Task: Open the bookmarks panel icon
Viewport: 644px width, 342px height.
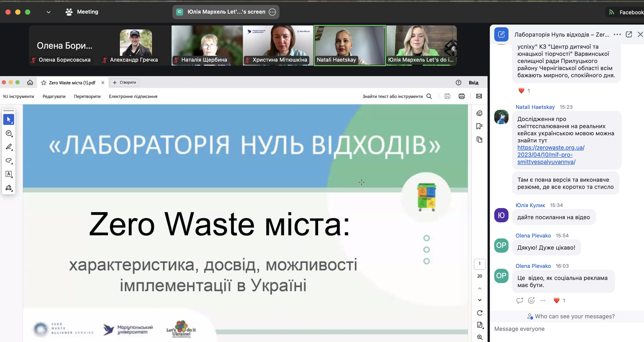Action: [x=479, y=126]
